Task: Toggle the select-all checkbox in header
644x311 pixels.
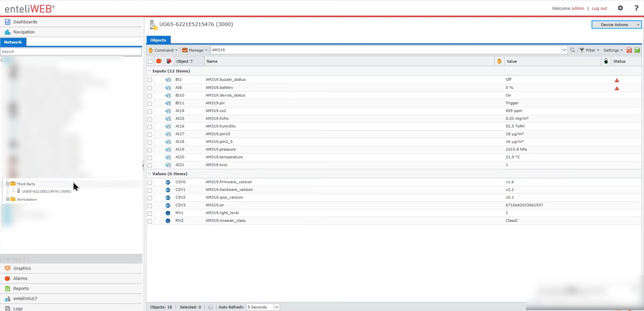Action: (150, 61)
